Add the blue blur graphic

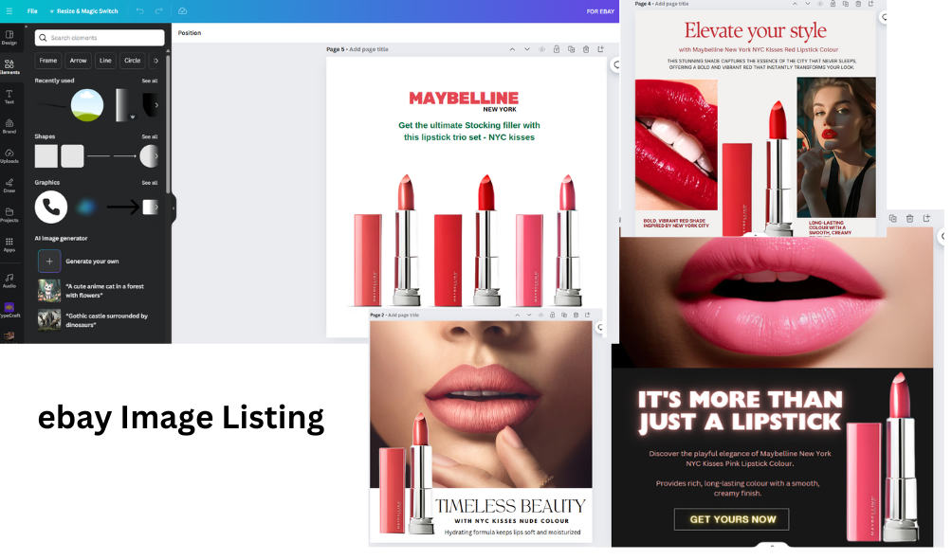(x=86, y=208)
